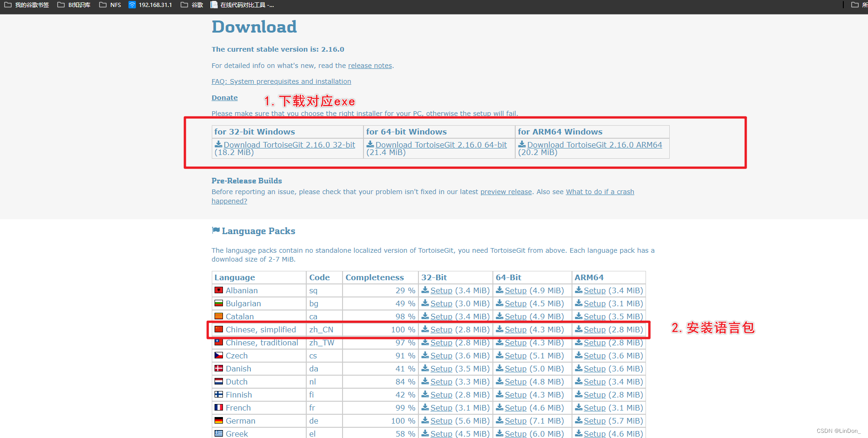Click download icon for Dutch 32-Bit setup
Viewport: 868px width, 438px height.
coord(425,381)
